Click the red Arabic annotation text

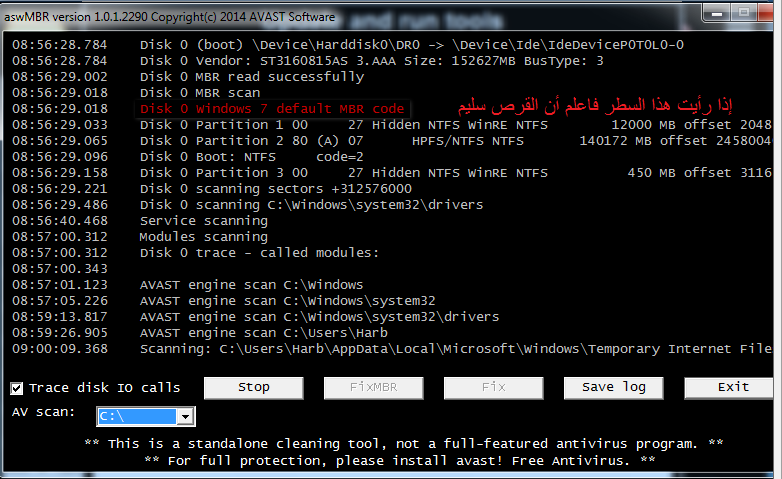coord(595,106)
